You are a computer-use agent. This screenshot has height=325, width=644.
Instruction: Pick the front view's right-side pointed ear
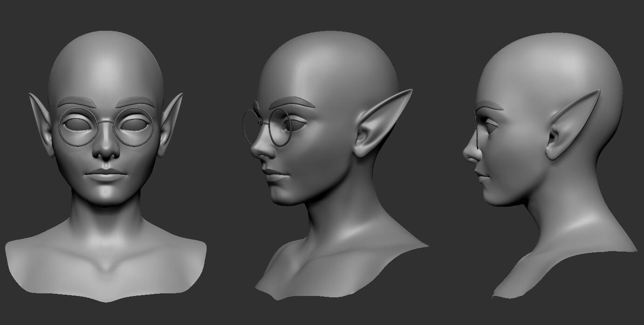coord(171,121)
